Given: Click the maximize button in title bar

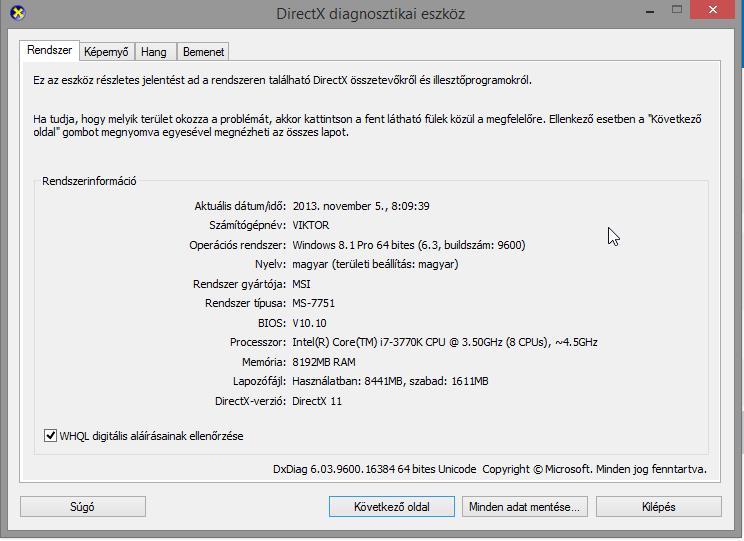Looking at the screenshot, I should (677, 9).
